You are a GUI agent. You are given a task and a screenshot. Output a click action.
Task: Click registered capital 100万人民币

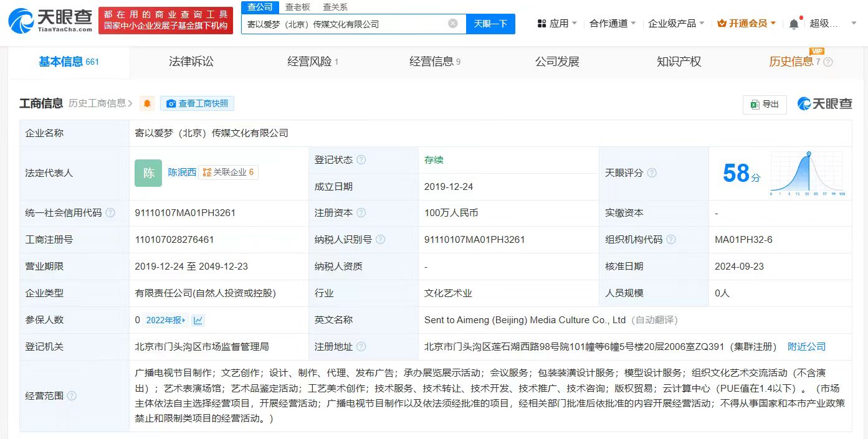point(451,213)
